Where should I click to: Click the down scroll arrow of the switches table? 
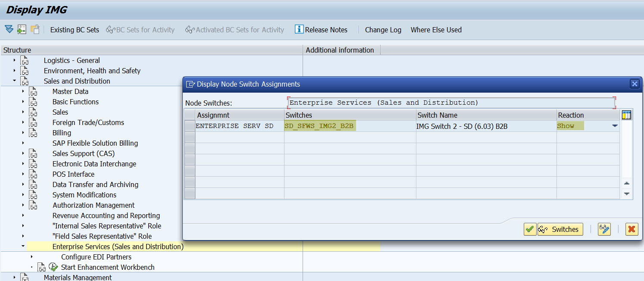(x=627, y=194)
